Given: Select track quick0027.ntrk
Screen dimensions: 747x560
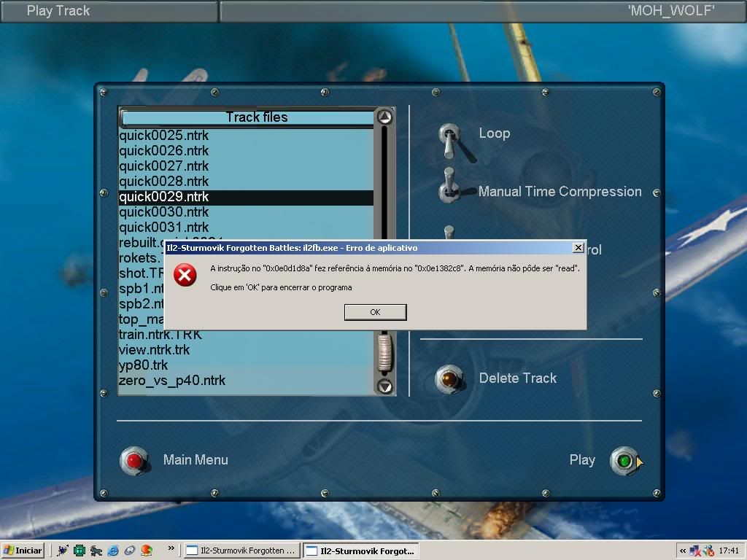Looking at the screenshot, I should click(x=246, y=166).
